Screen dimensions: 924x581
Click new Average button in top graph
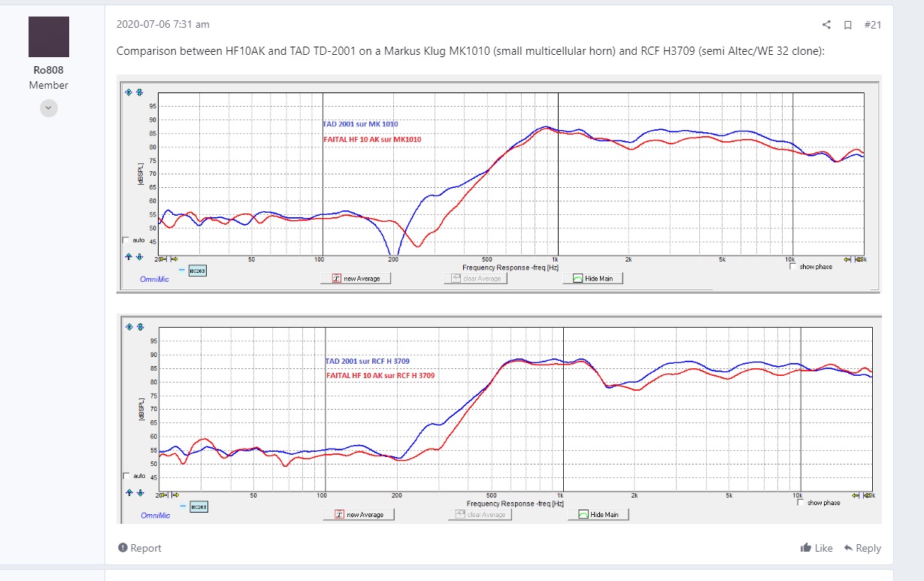[356, 278]
